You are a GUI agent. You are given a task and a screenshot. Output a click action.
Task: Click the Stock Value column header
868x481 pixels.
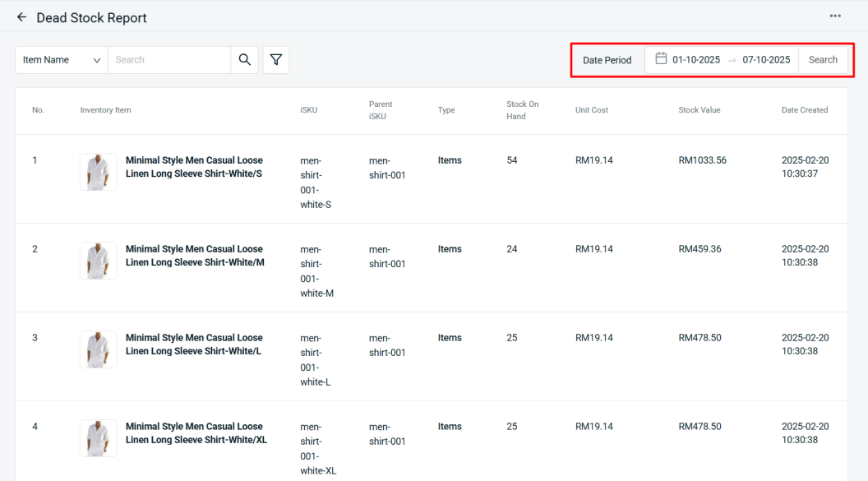tap(699, 110)
